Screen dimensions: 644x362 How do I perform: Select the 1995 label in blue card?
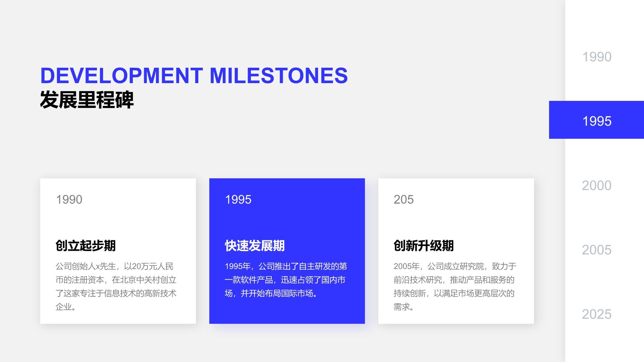(x=238, y=199)
